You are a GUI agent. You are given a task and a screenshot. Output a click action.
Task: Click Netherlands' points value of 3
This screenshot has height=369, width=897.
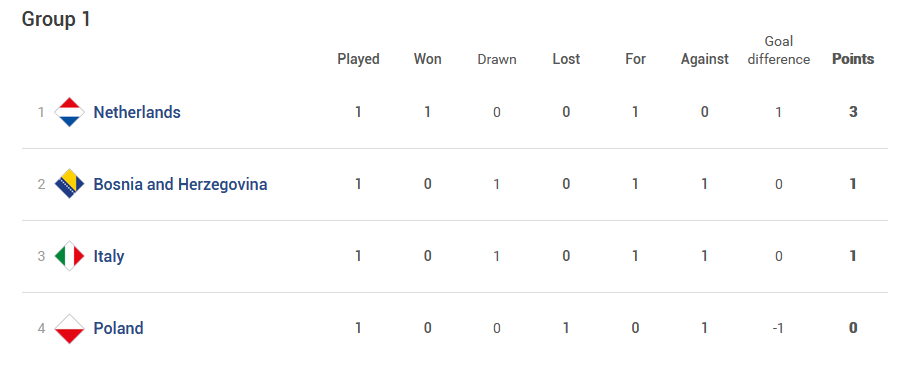pos(852,112)
